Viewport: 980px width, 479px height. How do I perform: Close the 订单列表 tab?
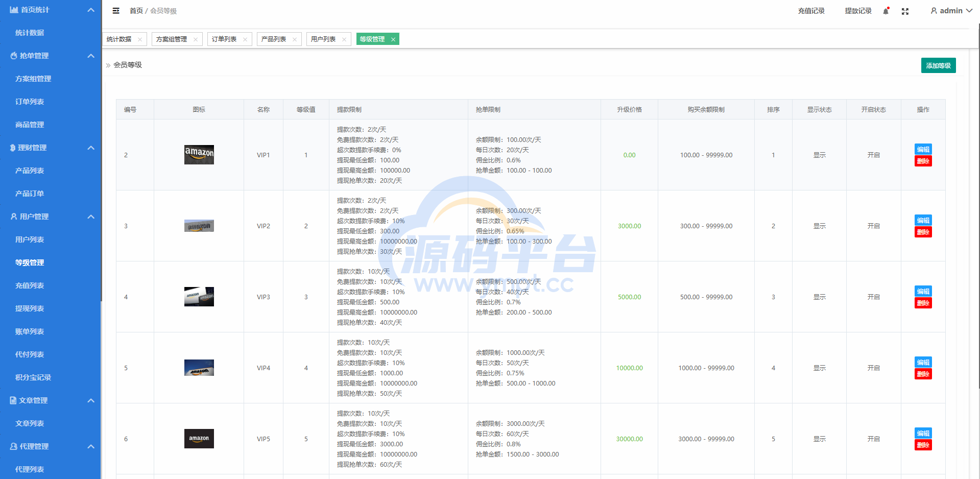tap(245, 39)
